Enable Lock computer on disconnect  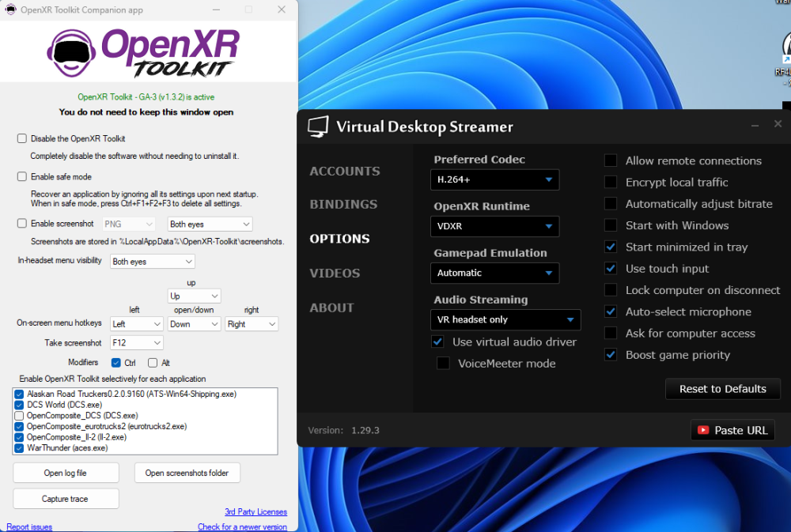pyautogui.click(x=611, y=290)
